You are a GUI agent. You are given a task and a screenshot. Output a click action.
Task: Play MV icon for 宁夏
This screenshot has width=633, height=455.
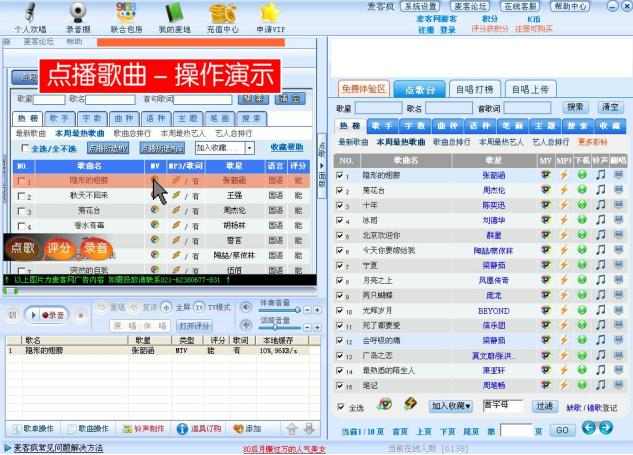click(x=545, y=265)
